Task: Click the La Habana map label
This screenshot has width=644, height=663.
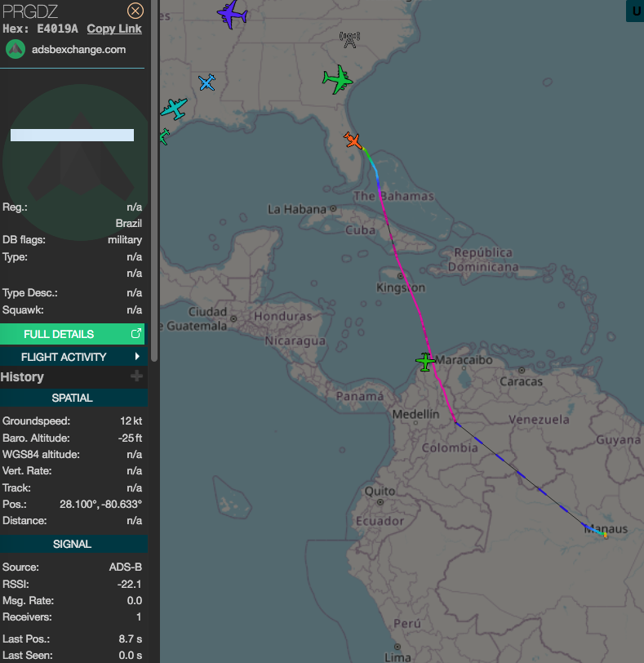Action: (297, 209)
